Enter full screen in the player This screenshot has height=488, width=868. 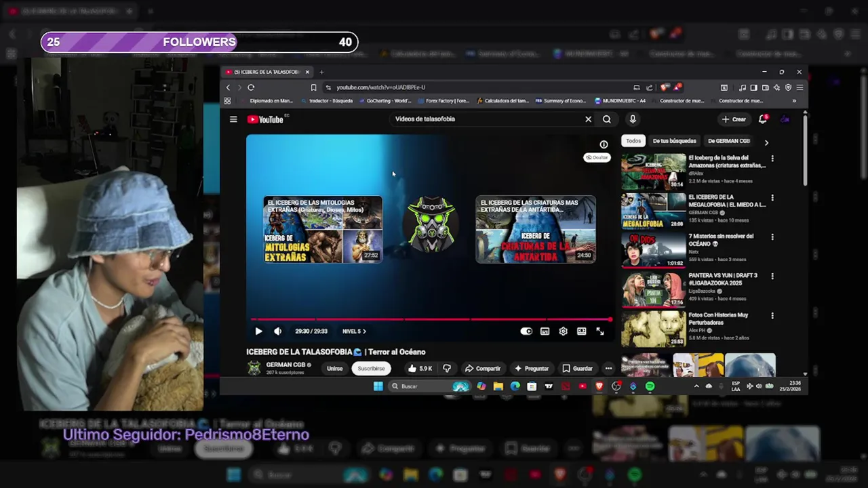(x=600, y=331)
